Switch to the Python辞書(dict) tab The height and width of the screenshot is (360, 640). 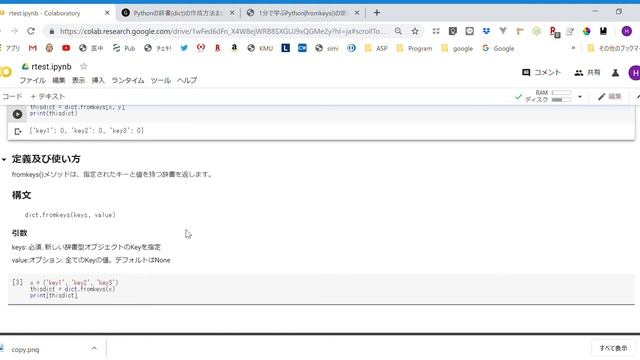tap(178, 13)
